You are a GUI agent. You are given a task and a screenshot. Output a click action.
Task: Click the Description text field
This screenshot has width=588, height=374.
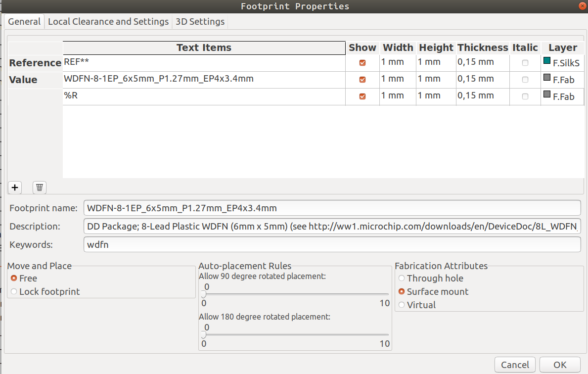point(297,226)
